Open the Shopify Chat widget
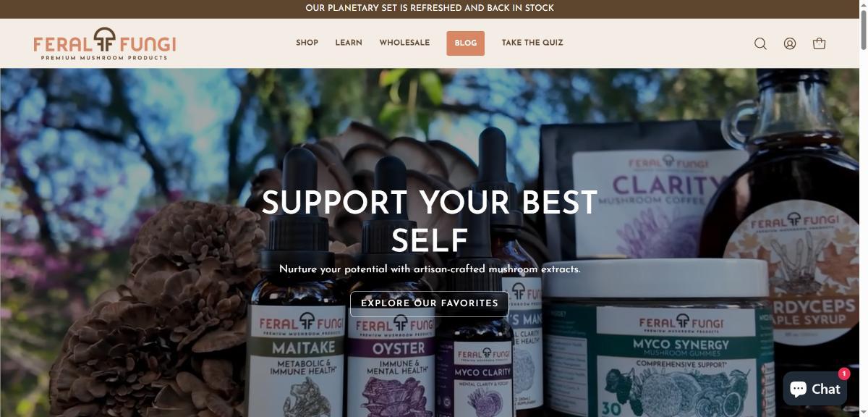This screenshot has height=417, width=868. coord(815,389)
